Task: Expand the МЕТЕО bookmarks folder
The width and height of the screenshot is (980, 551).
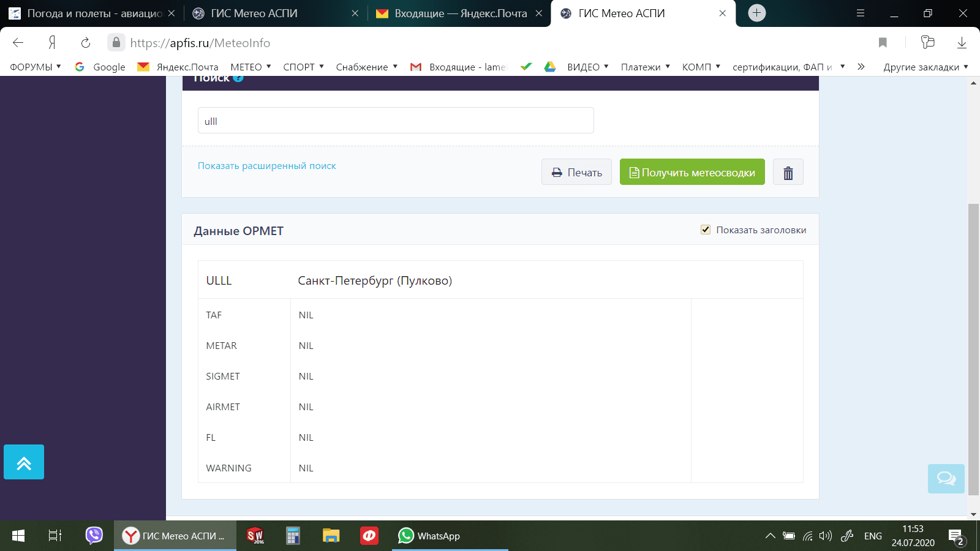Action: tap(251, 67)
